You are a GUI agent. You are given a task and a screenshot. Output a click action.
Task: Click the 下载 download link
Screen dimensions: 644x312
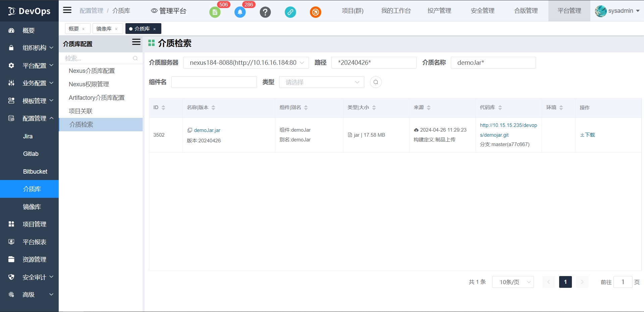588,135
